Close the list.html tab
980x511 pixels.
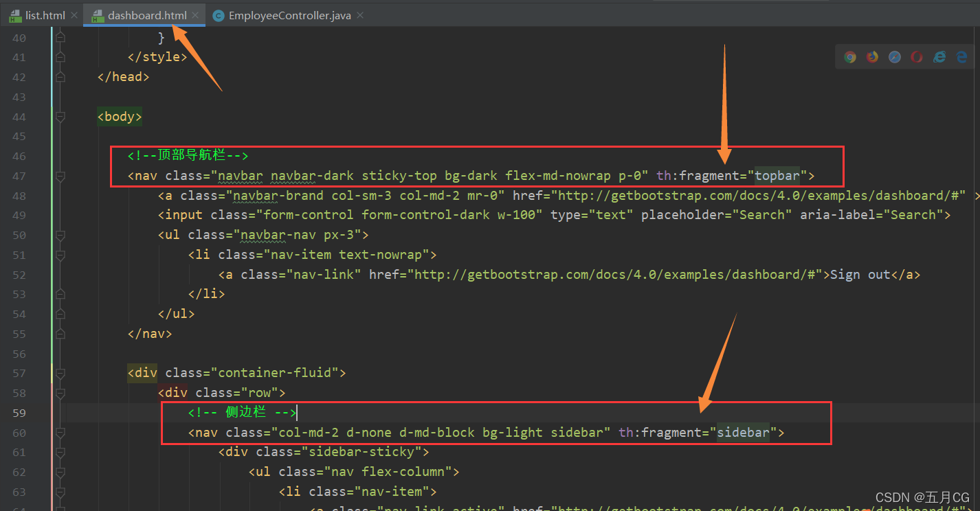click(x=74, y=15)
